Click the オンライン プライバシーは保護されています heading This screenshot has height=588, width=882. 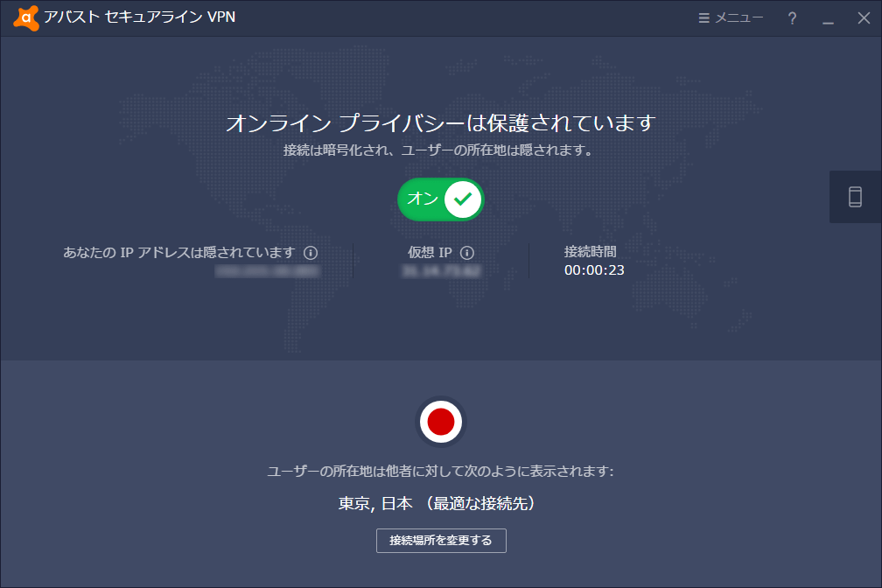[440, 122]
